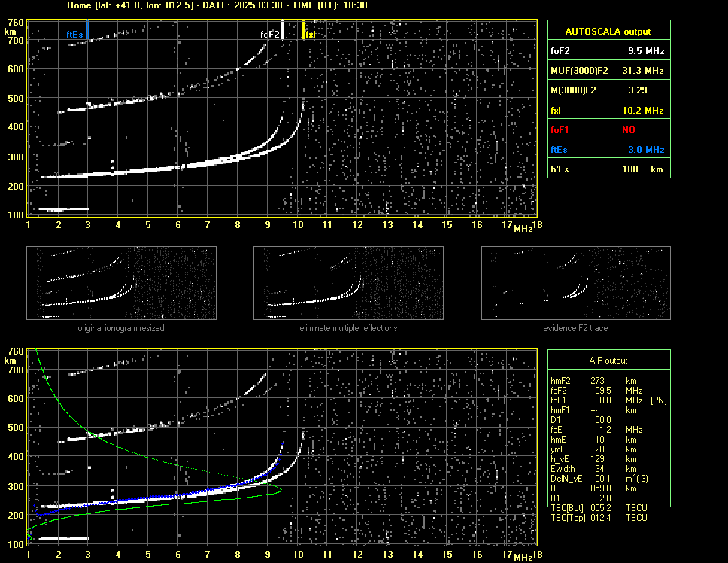This screenshot has width=728, height=563.
Task: Select the B0 059.0 km row
Action: pyautogui.click(x=593, y=488)
